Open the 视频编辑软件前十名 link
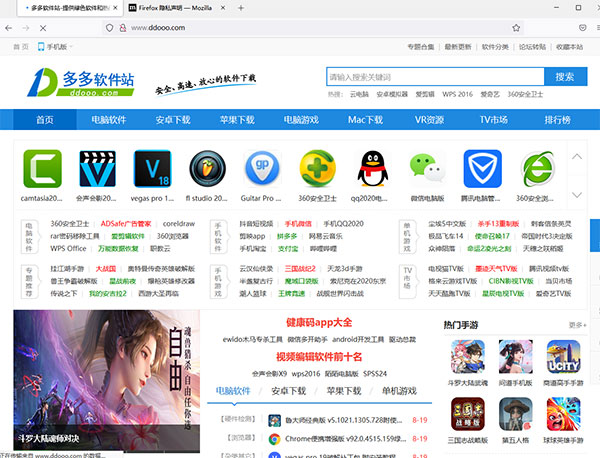The image size is (600, 458). (319, 357)
